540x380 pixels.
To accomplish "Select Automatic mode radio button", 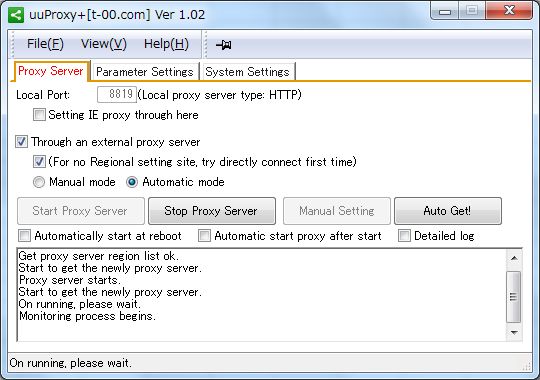I will [132, 182].
